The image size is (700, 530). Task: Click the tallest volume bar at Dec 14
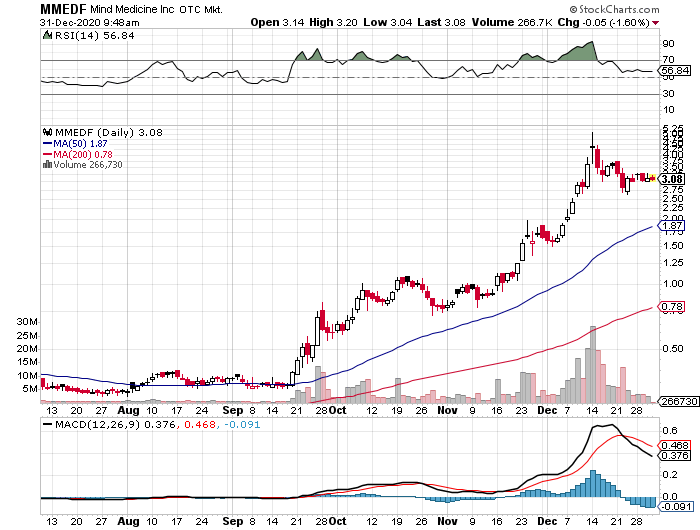point(592,364)
